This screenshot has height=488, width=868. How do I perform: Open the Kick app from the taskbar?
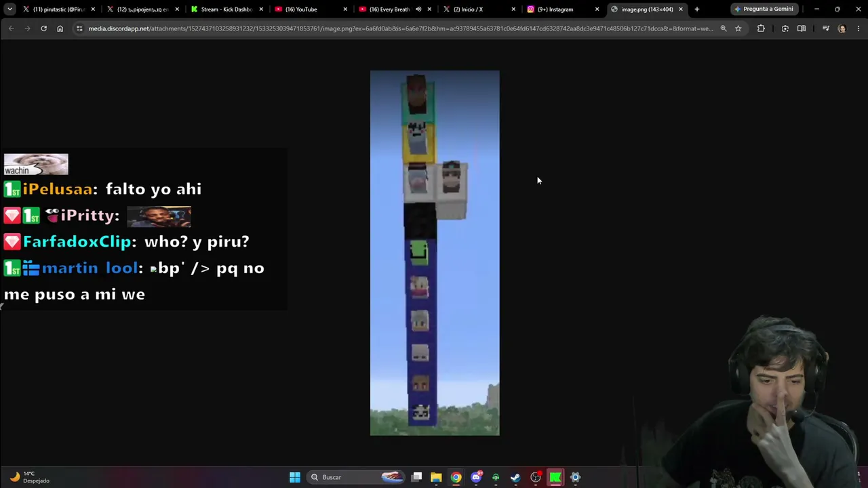click(555, 477)
